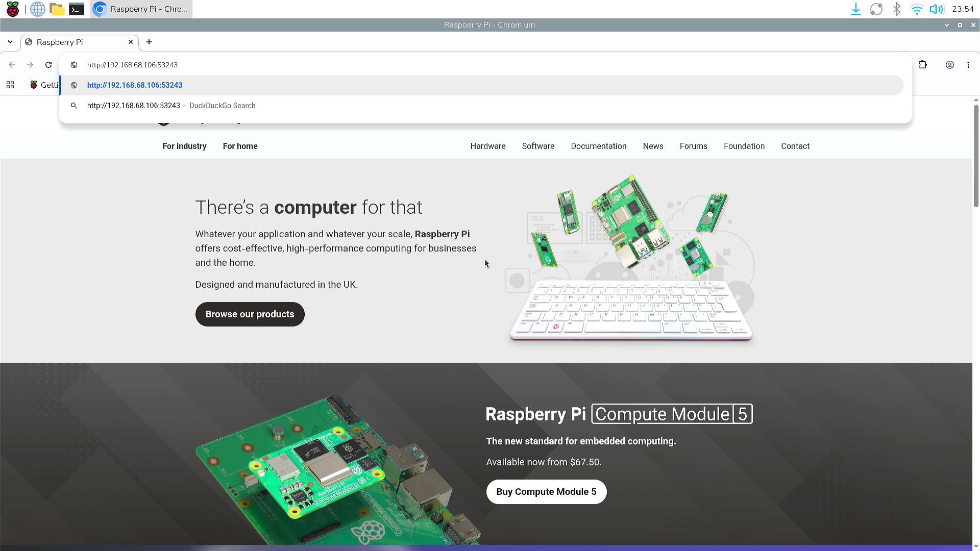Screen dimensions: 980x551
Task: Launch the Terminal from the taskbar
Action: point(77,9)
